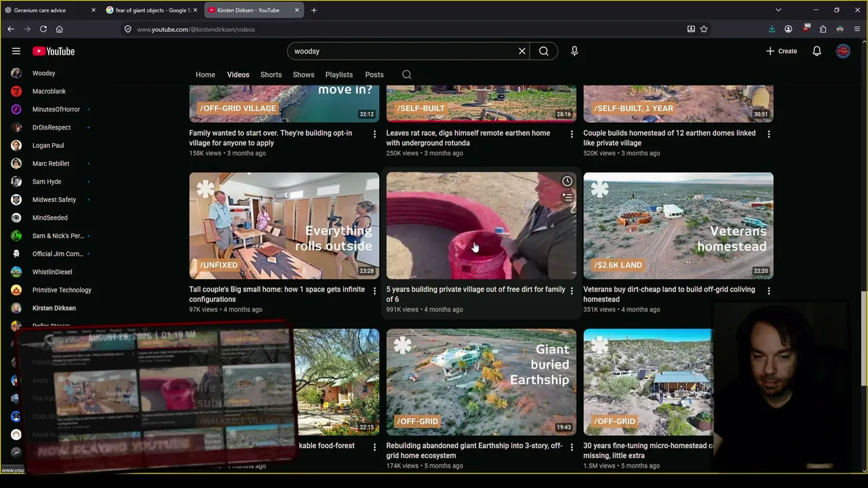The image size is (868, 488).
Task: Run the search with the magnifier button
Action: [544, 51]
